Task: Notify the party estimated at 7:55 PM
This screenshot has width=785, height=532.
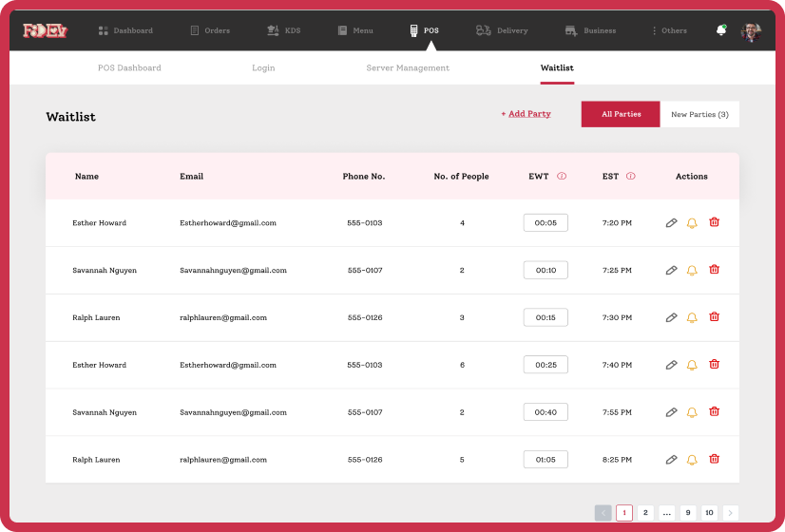Action: pyautogui.click(x=692, y=412)
